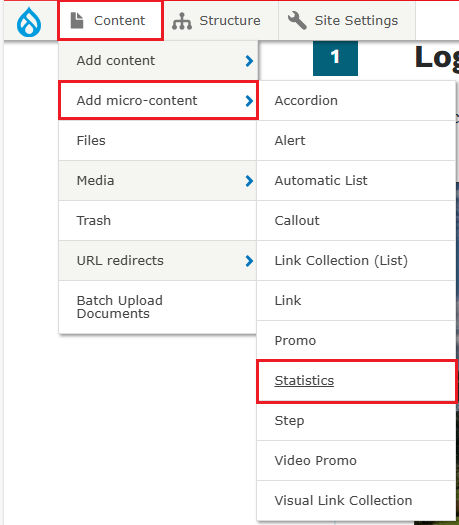This screenshot has width=459, height=525.
Task: Expand the Media submenu arrow
Action: [x=249, y=181]
